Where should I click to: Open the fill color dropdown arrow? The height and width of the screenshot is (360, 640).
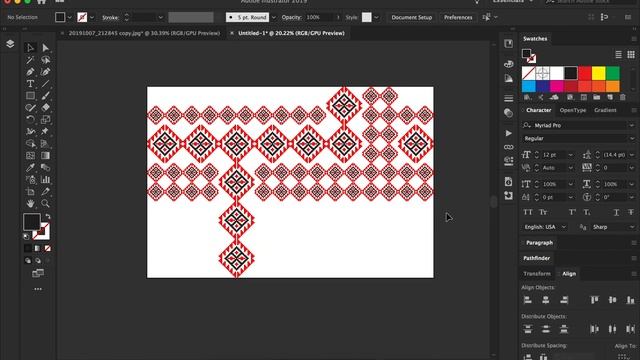(69, 18)
